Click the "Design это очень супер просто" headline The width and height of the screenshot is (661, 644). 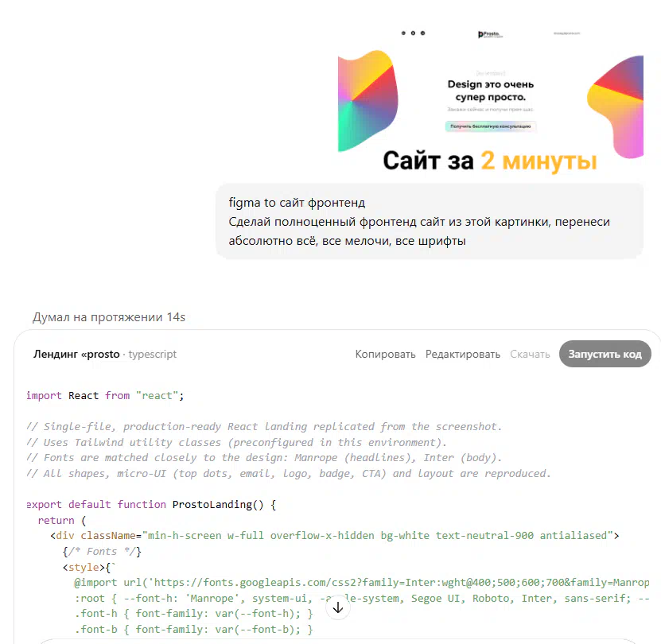coord(490,91)
